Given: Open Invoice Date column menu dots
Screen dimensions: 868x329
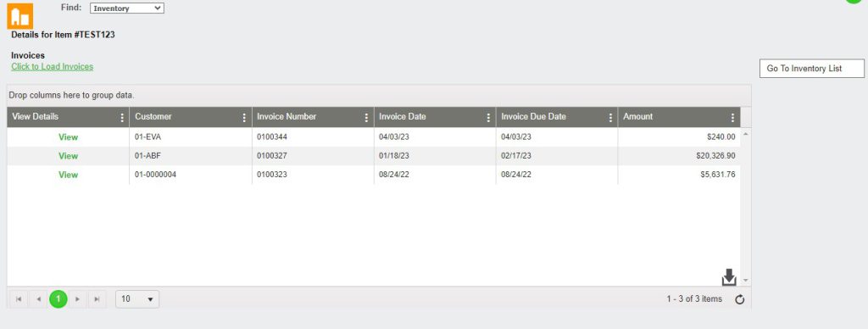Looking at the screenshot, I should tap(488, 117).
